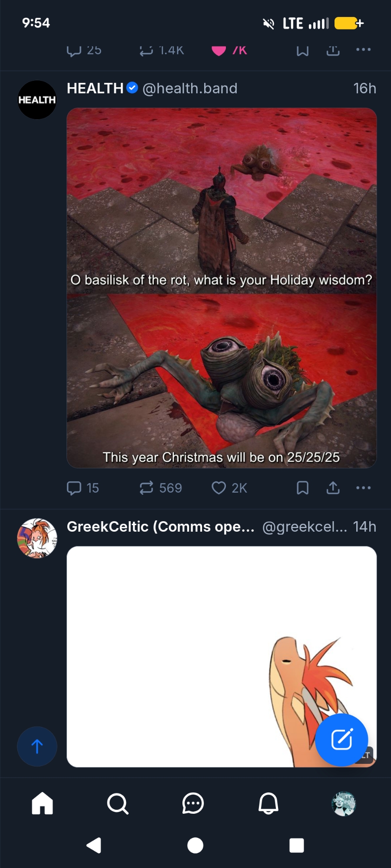Tap the scroll-to-top arrow button
This screenshot has width=391, height=868.
tap(37, 746)
